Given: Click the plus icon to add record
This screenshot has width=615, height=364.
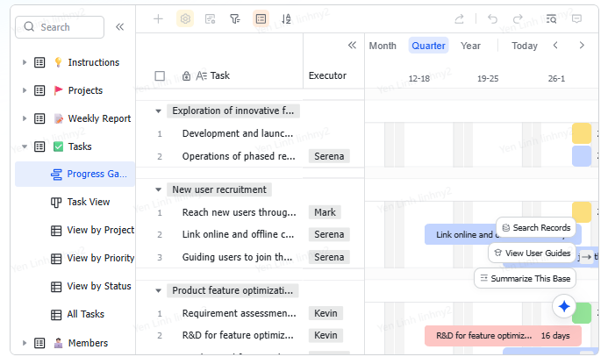Looking at the screenshot, I should pos(158,18).
